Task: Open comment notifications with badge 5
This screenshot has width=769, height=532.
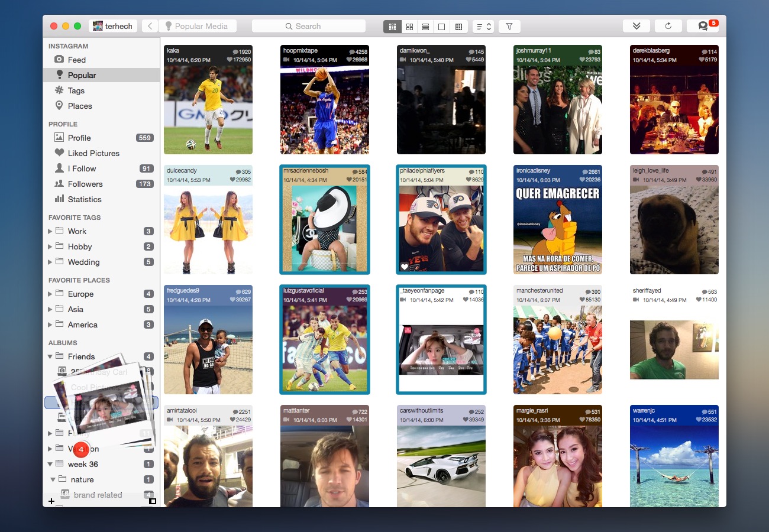Action: click(703, 26)
